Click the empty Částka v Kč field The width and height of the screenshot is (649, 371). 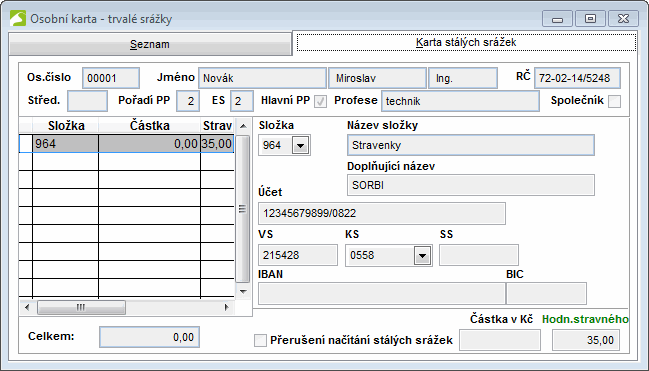[x=500, y=340]
